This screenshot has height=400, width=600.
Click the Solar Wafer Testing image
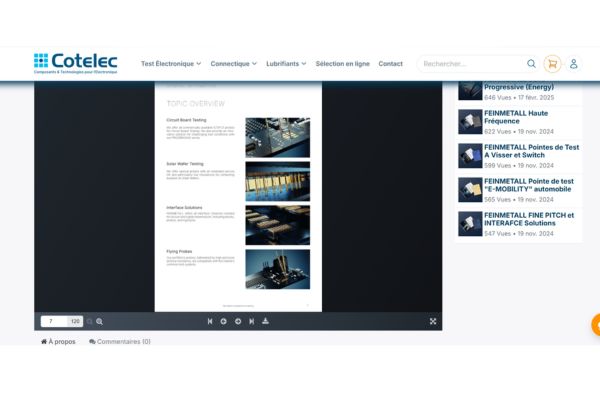pos(277,181)
